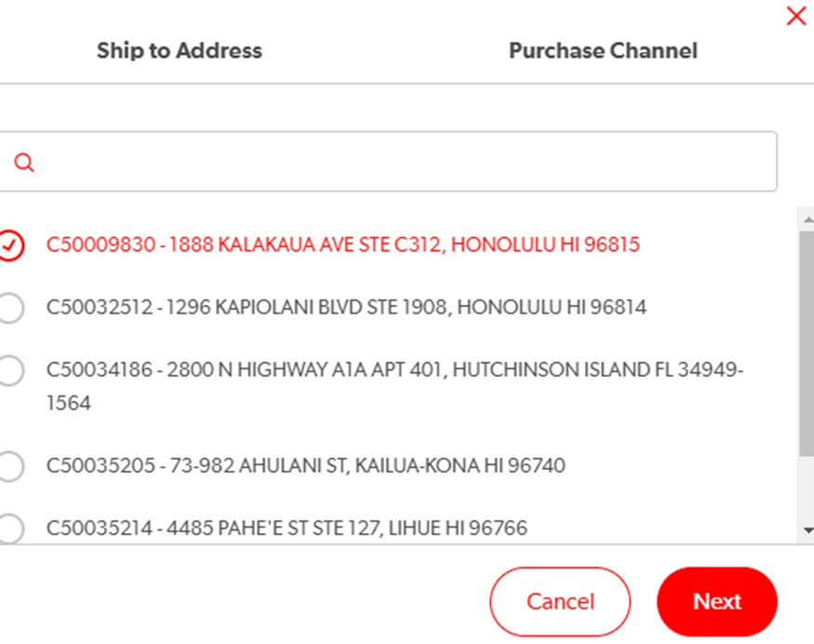Click the C50035205 Ahulani St address text
Viewport: 814px width, 644px height.
coord(305,466)
